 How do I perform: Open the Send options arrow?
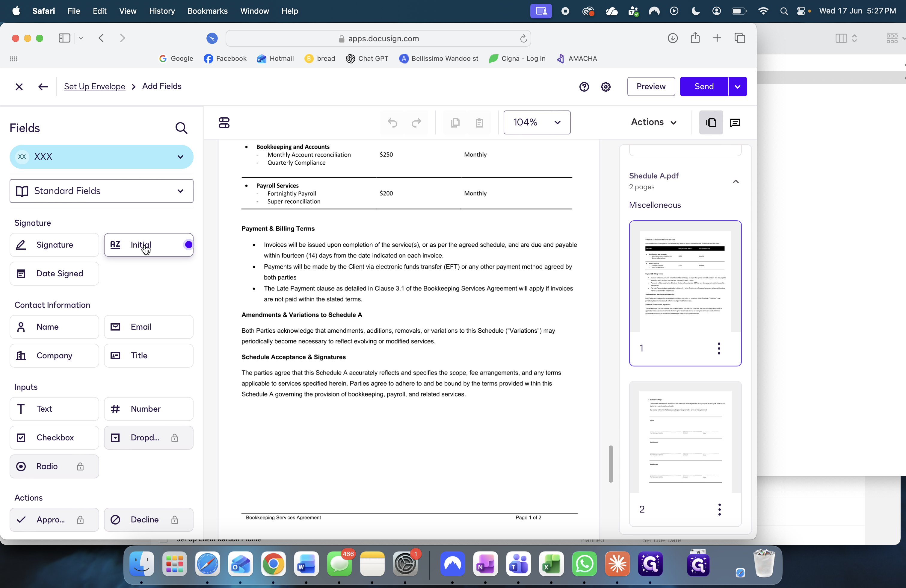(737, 87)
